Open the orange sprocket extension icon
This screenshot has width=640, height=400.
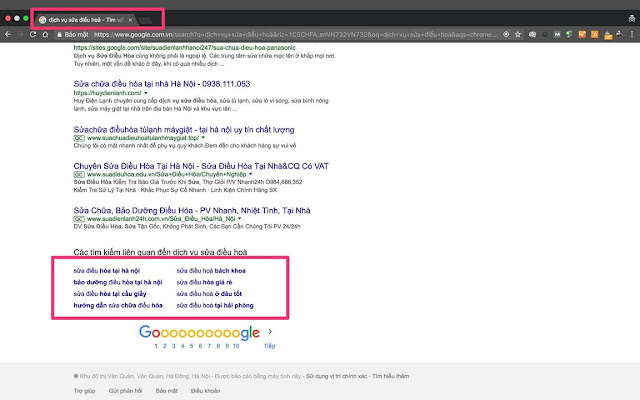click(x=595, y=35)
